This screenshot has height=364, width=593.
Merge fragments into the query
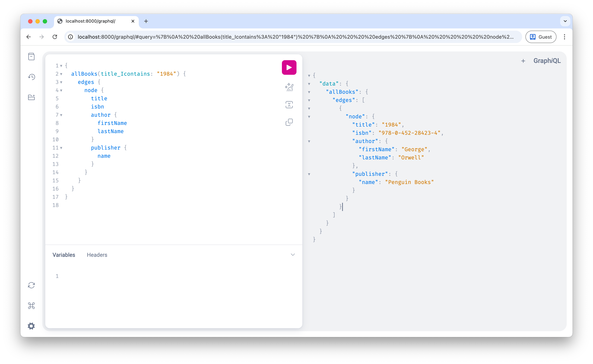click(289, 104)
